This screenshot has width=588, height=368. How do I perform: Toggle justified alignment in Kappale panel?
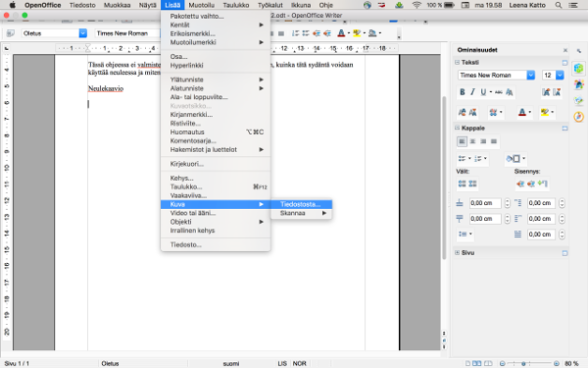(494, 141)
